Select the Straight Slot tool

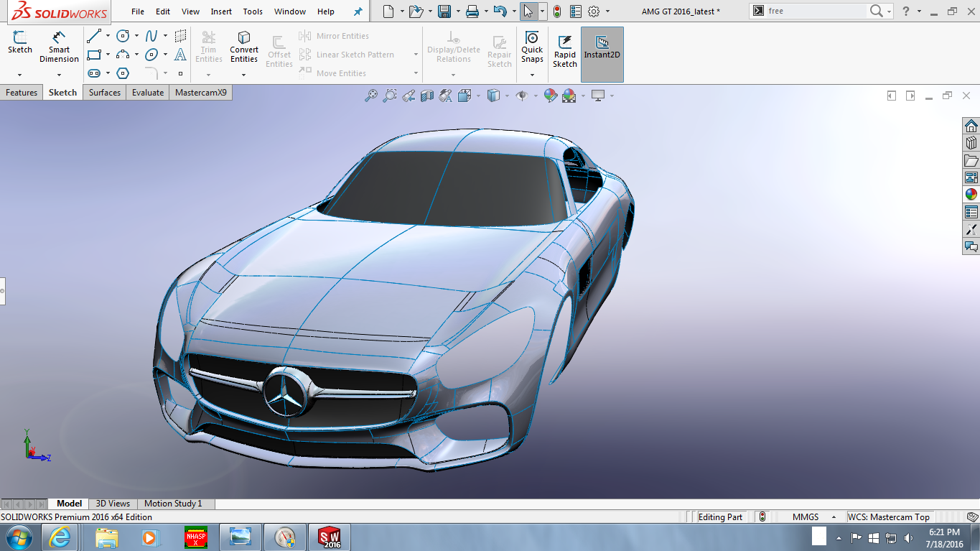click(x=94, y=73)
